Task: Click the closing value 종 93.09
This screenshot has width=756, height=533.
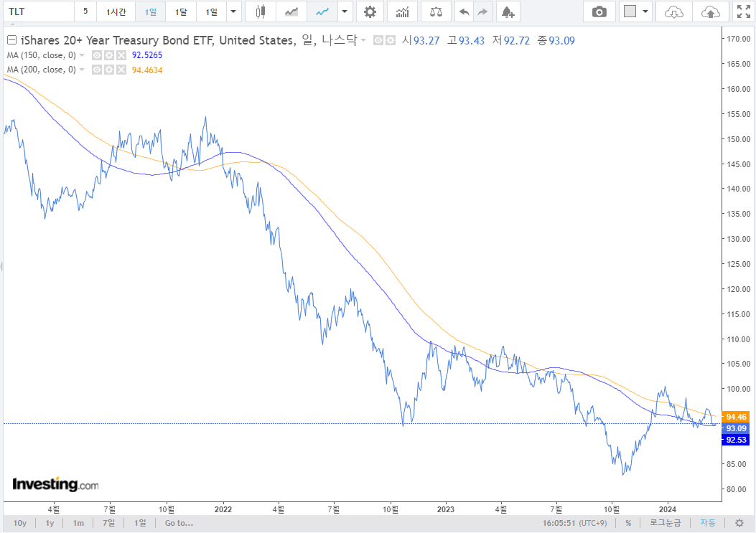Action: [556, 40]
